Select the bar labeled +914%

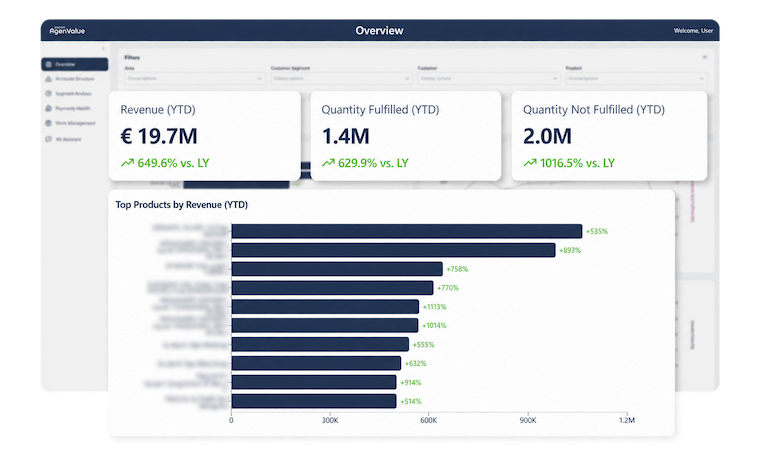tap(314, 382)
